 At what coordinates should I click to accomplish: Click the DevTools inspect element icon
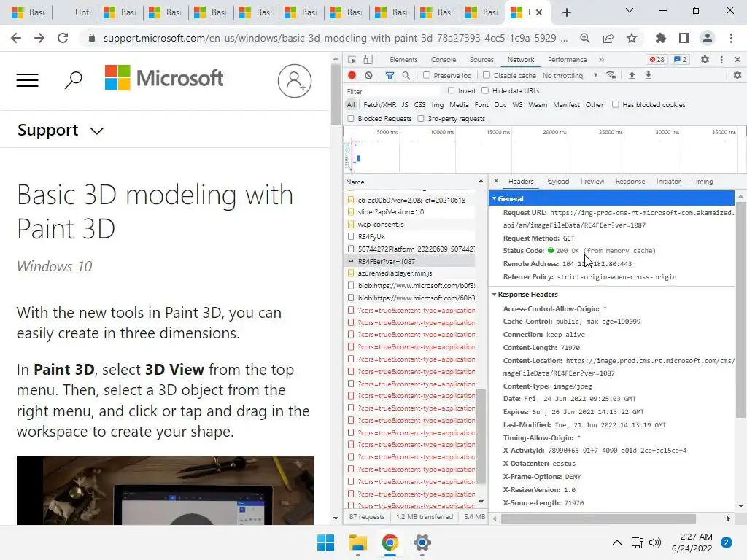(352, 60)
